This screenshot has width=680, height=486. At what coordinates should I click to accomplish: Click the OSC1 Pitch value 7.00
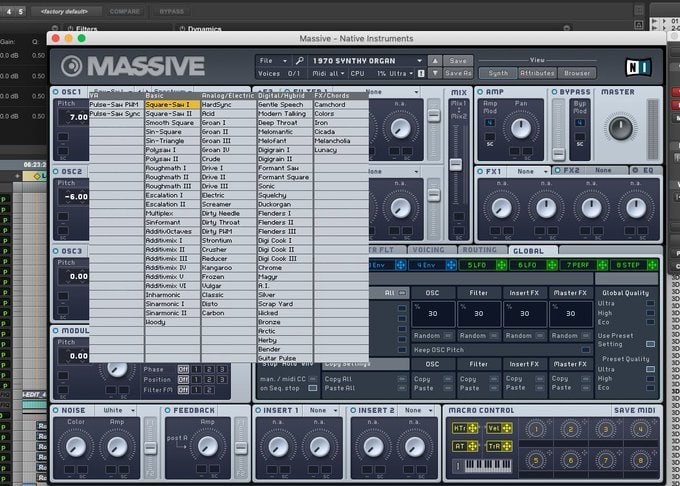(78, 117)
